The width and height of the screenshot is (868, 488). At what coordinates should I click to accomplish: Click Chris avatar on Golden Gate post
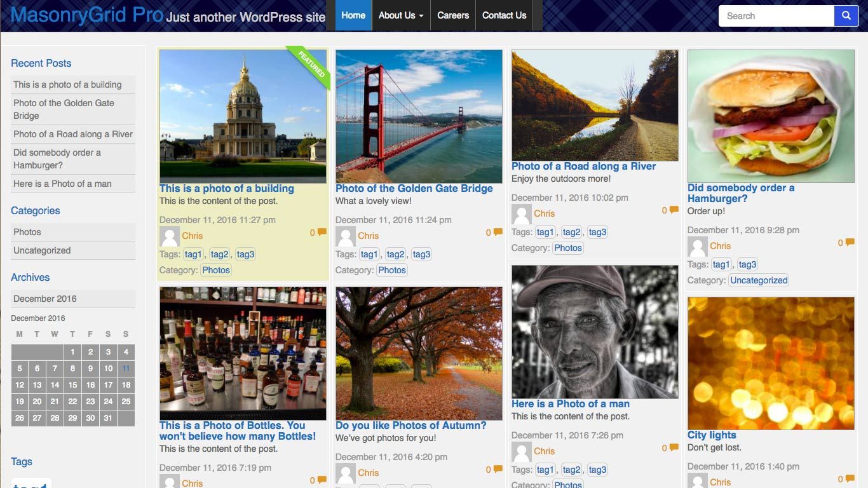[346, 236]
